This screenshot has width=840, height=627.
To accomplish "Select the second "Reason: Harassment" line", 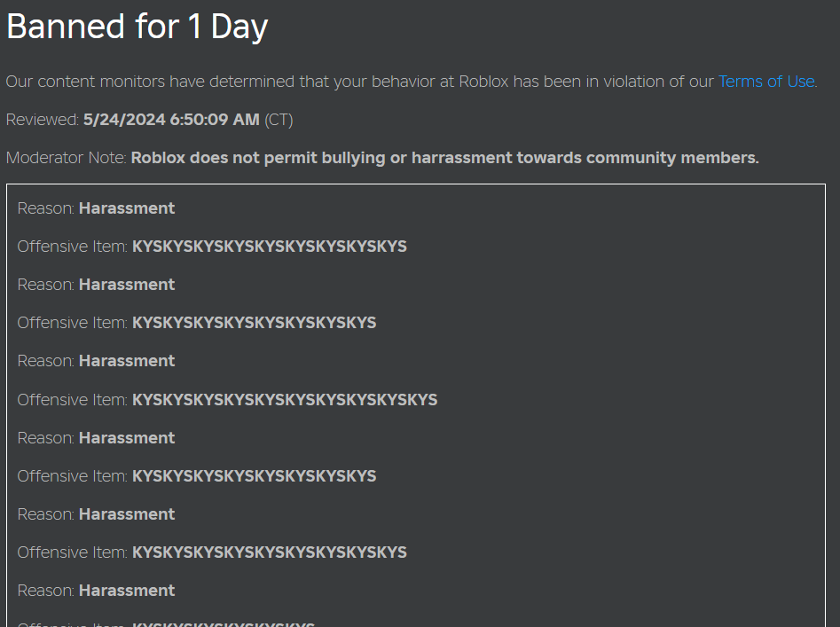I will coord(97,285).
